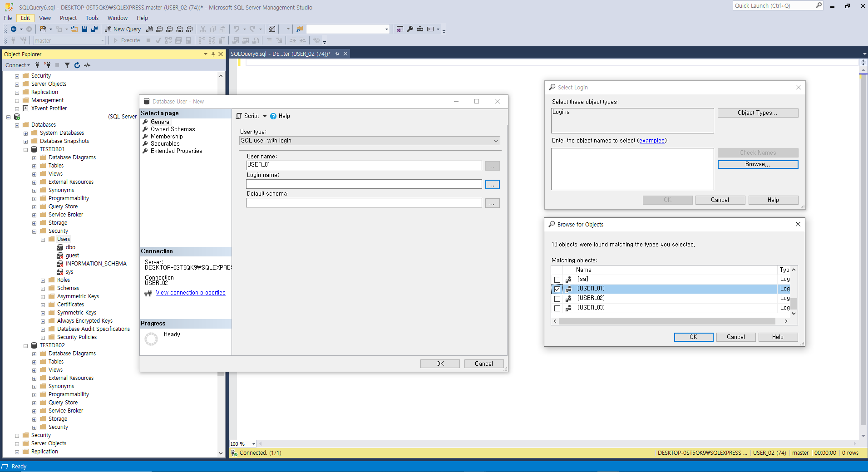This screenshot has width=868, height=472.
Task: Collapse the TESTDB02 database node
Action: 25,345
